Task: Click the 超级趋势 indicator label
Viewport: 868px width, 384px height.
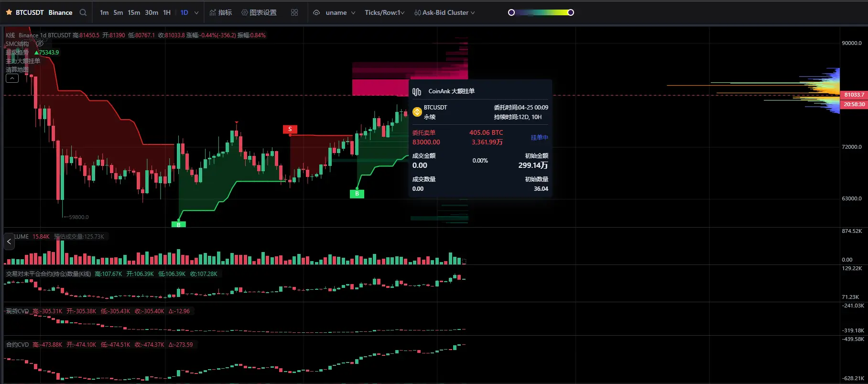Action: (x=17, y=52)
